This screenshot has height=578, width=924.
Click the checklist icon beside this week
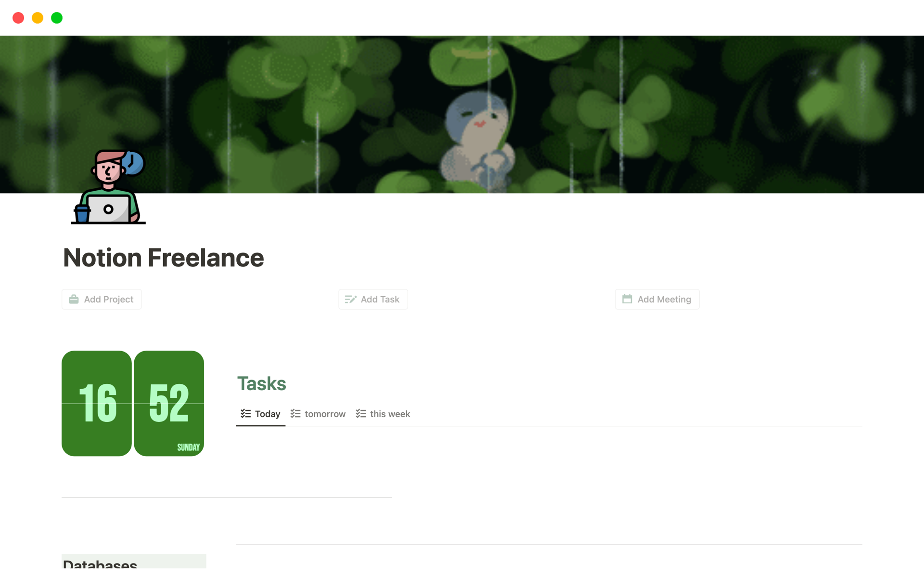(361, 414)
